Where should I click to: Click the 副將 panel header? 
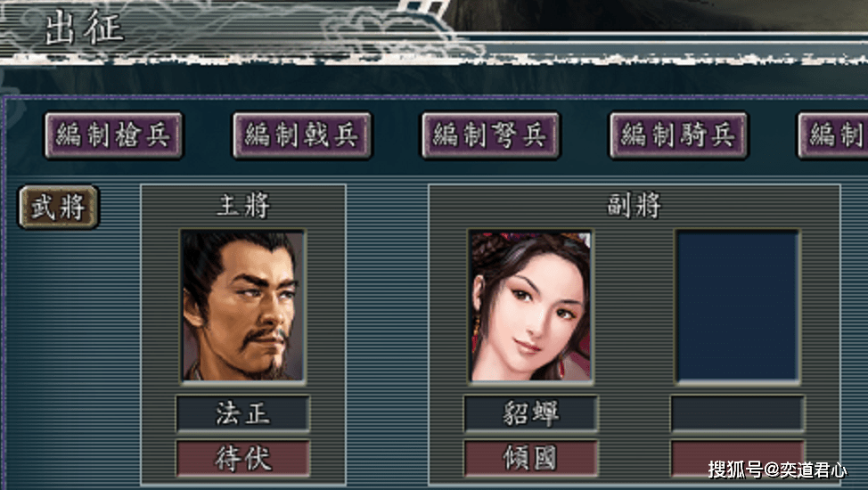635,206
